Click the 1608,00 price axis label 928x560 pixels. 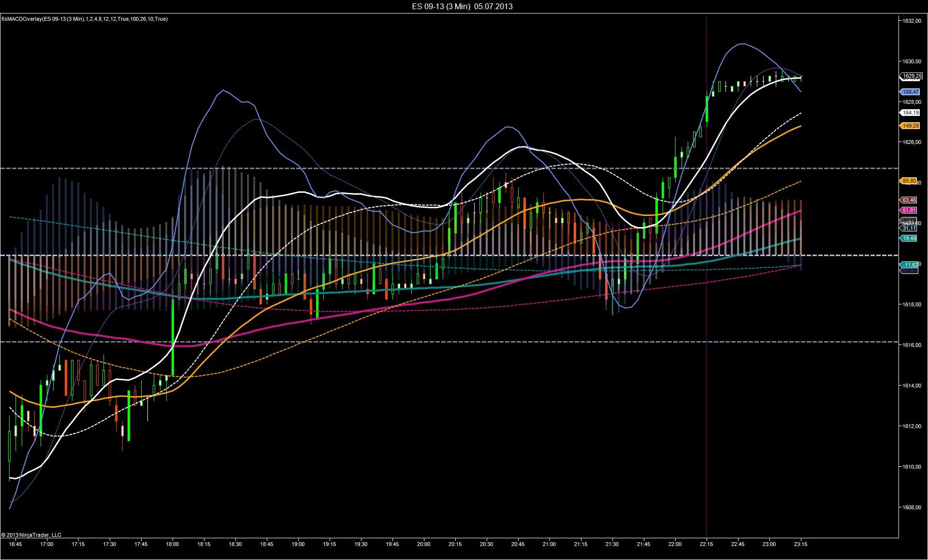click(912, 507)
